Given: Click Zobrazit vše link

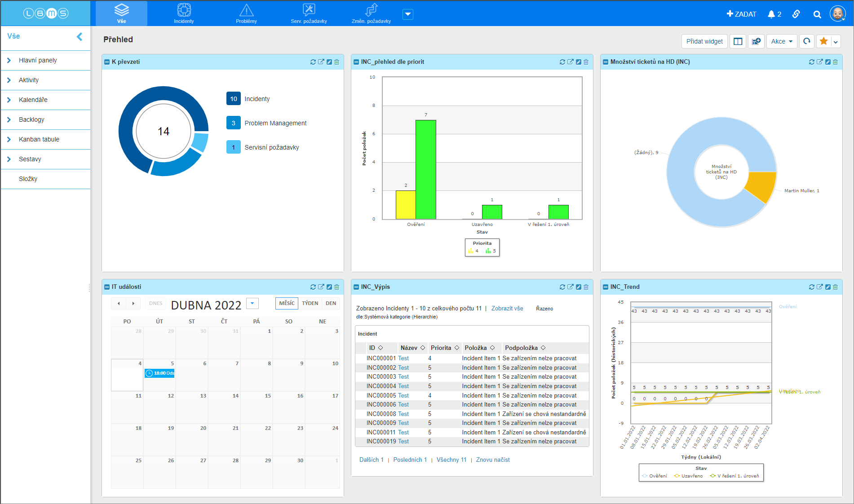Looking at the screenshot, I should [x=507, y=308].
